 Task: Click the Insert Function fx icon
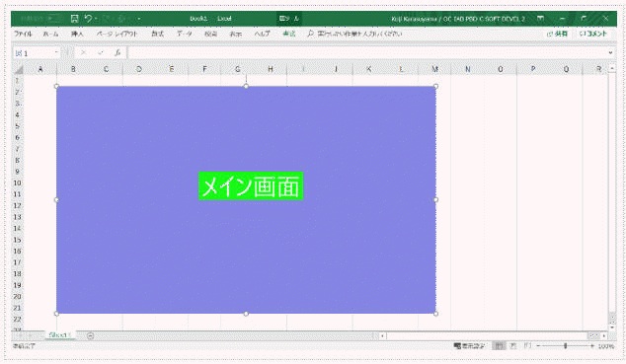coord(117,52)
